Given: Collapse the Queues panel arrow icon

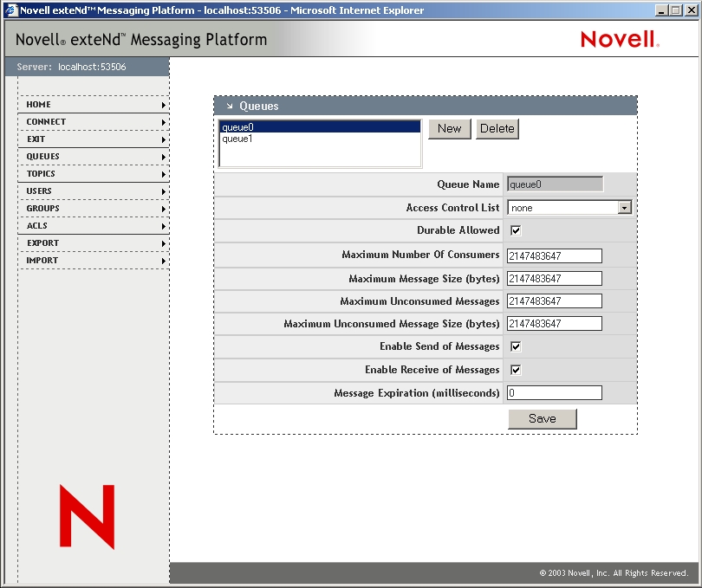Looking at the screenshot, I should (230, 106).
